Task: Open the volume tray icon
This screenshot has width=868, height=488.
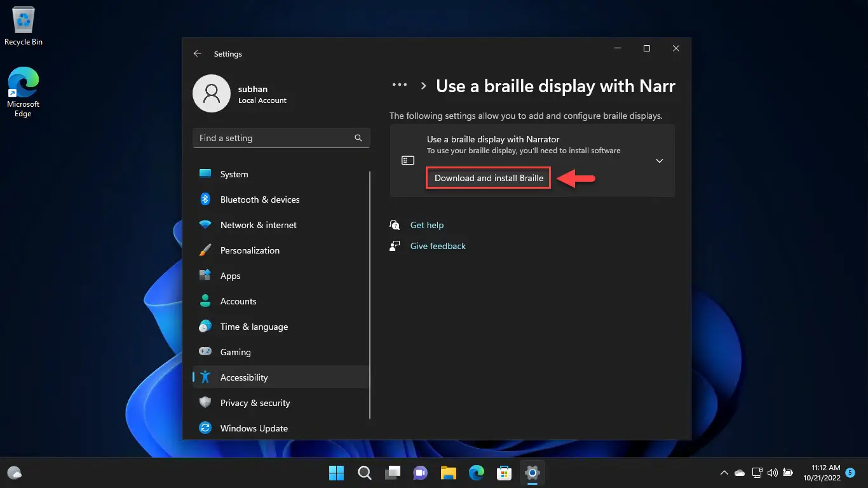Action: pyautogui.click(x=773, y=473)
